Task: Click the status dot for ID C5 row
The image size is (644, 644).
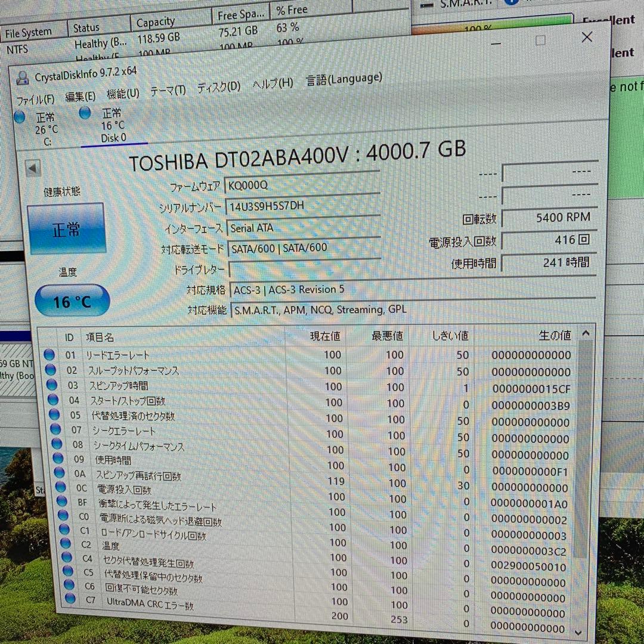Action: click(68, 571)
